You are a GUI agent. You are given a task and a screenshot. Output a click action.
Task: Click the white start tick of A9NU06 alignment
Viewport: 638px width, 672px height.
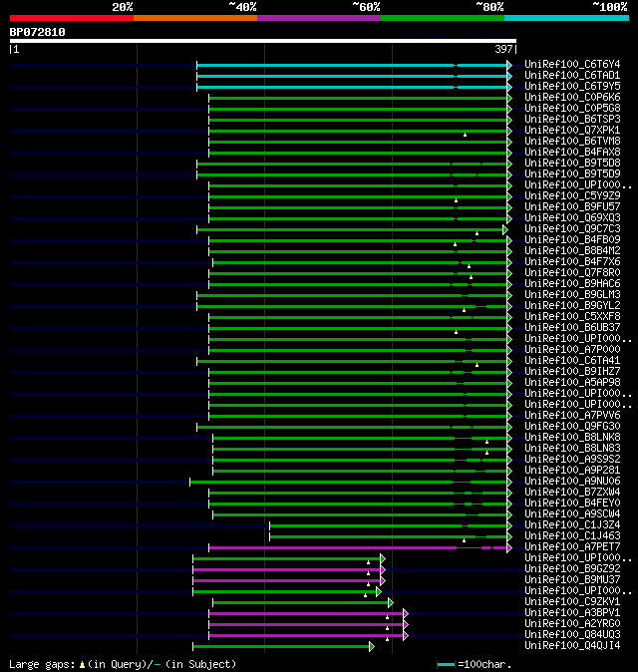pos(190,483)
